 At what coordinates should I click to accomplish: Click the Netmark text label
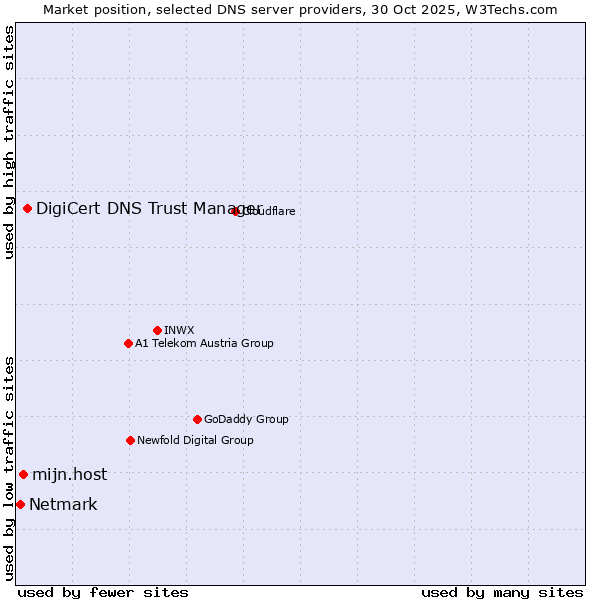coord(63,504)
